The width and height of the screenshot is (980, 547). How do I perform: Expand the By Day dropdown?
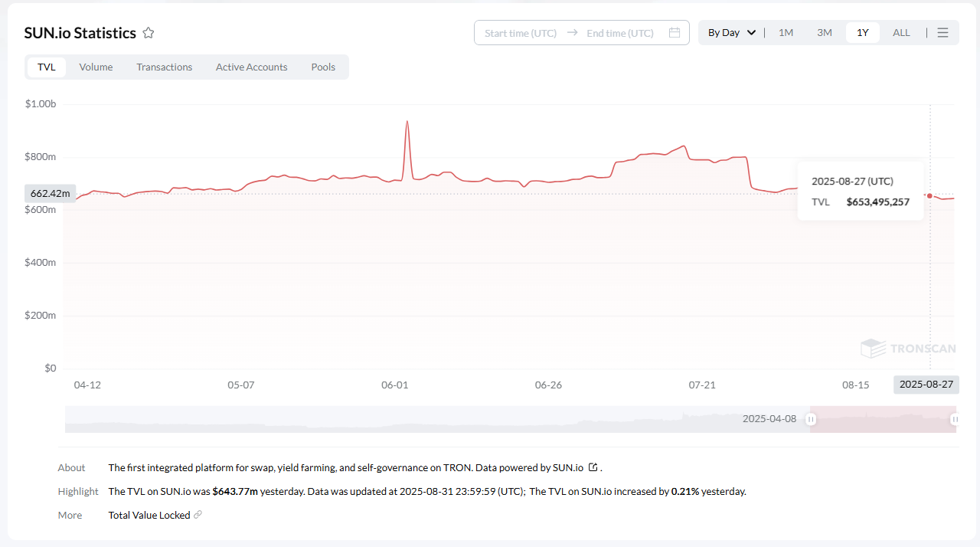(x=731, y=33)
